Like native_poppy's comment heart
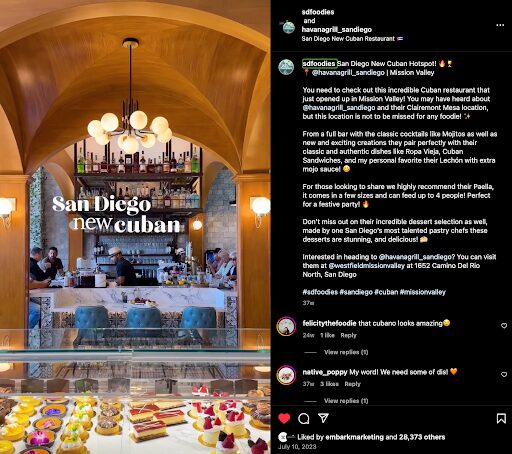 [504, 374]
